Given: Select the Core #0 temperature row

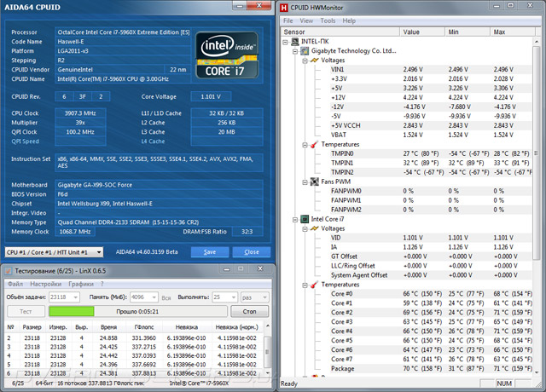Looking at the screenshot, I should click(x=431, y=294).
